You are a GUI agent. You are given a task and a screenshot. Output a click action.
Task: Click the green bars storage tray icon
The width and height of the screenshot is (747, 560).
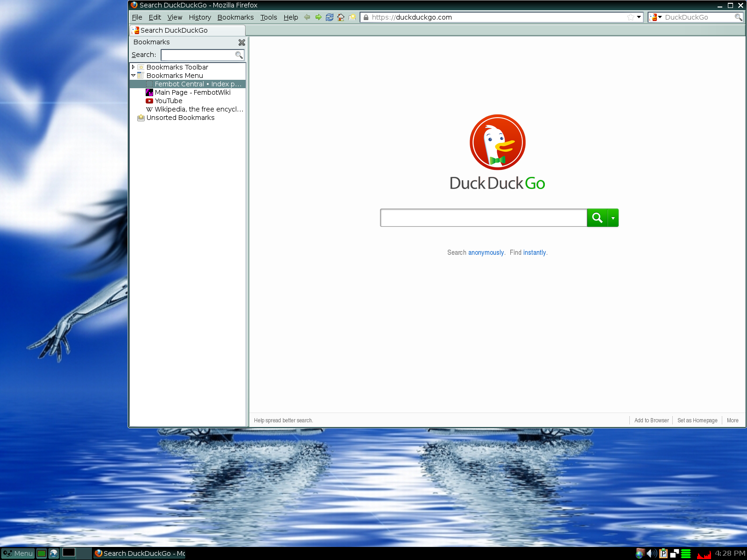coord(686,553)
